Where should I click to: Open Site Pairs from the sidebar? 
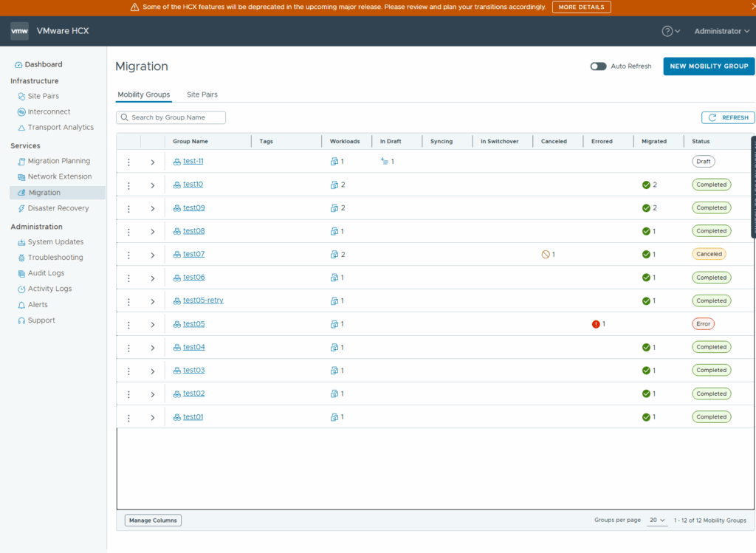click(x=43, y=96)
